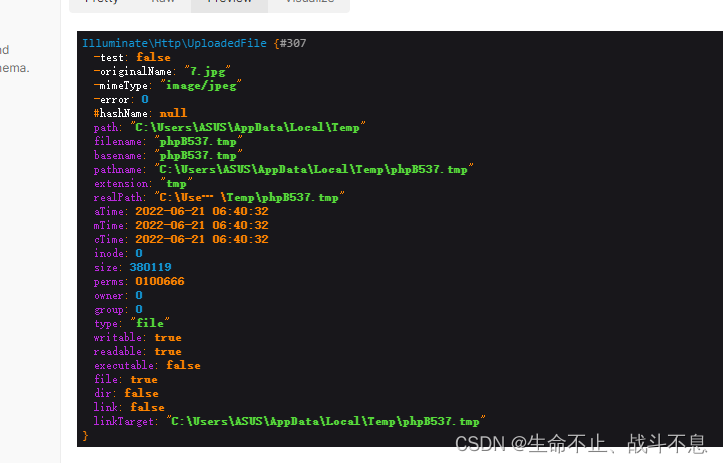
Task: Click the extension value "tmp"
Action: click(176, 184)
